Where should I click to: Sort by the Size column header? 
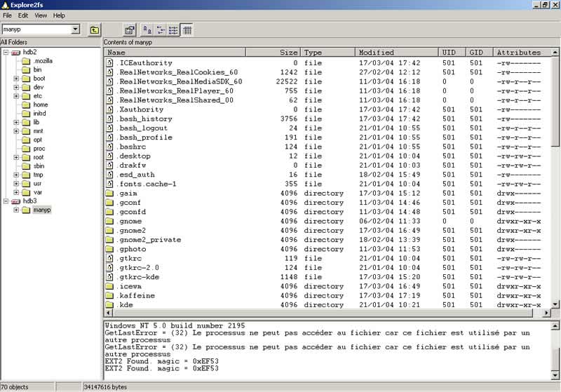point(273,53)
